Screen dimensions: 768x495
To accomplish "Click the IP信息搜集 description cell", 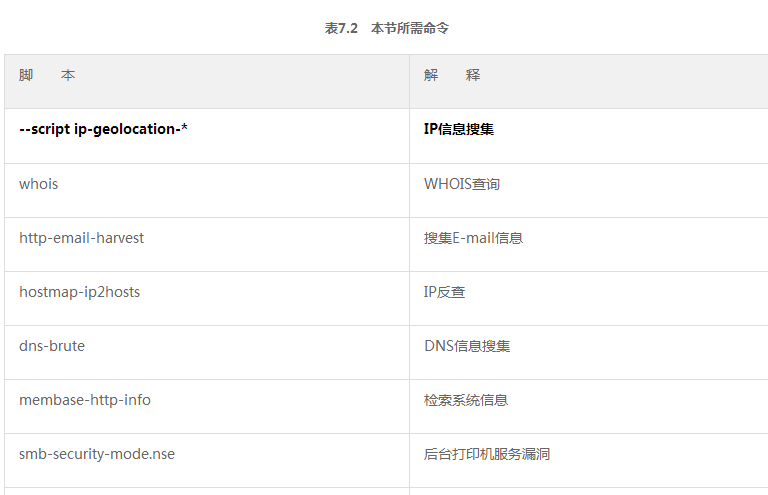I will [x=458, y=129].
